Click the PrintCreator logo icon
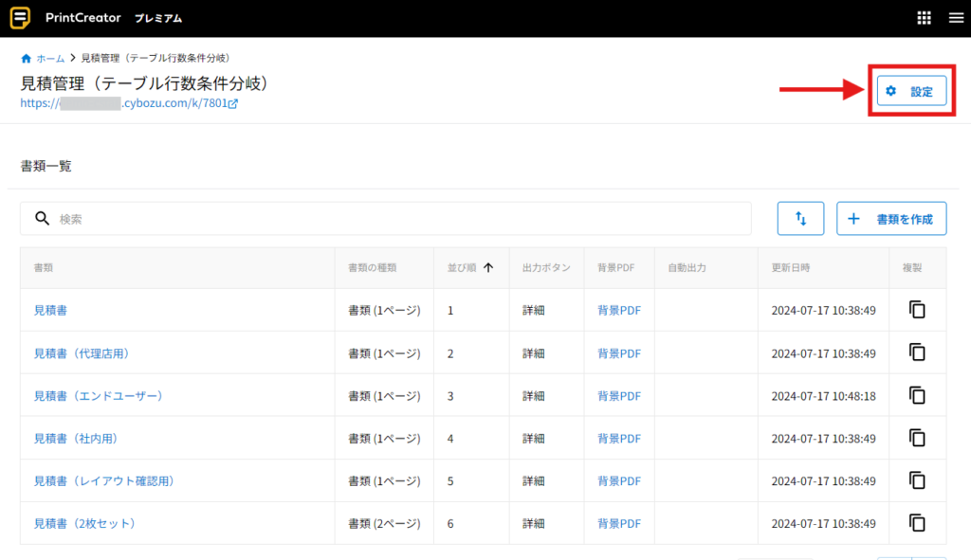 (x=22, y=18)
